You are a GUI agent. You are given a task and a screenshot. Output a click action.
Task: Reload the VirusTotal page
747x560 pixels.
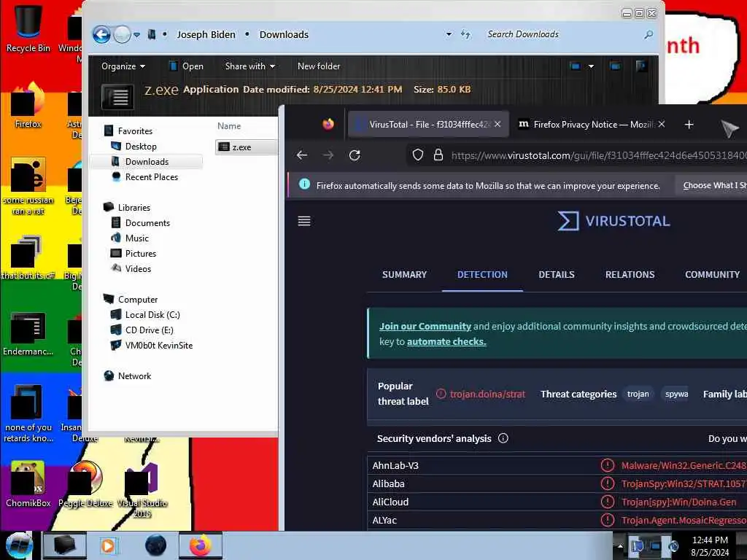(x=355, y=155)
